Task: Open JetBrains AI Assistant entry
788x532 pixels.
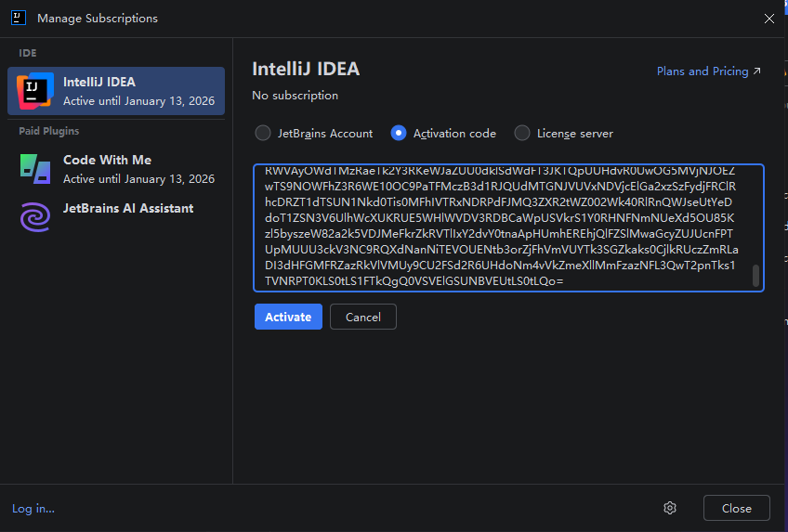Action: pyautogui.click(x=116, y=215)
